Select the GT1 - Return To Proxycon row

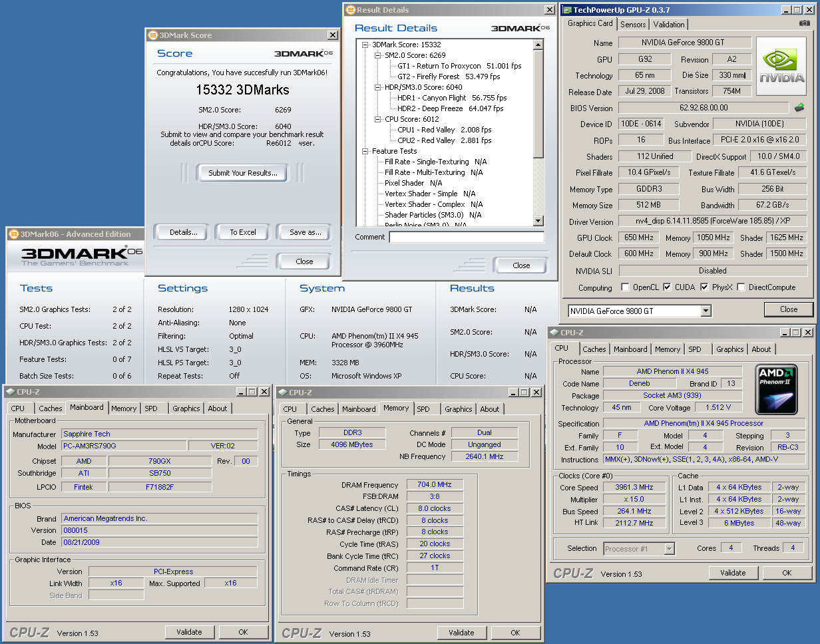(459, 66)
